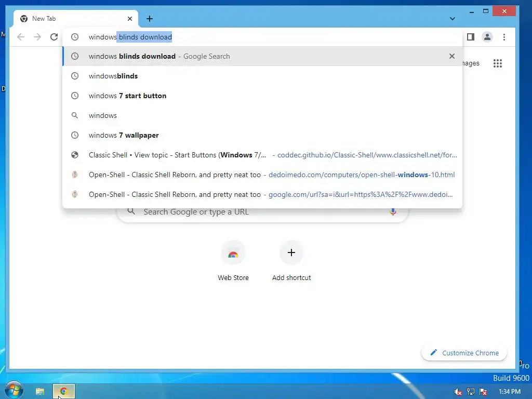This screenshot has height=399, width=532.
Task: Open the network tray icon
Action: (x=471, y=392)
